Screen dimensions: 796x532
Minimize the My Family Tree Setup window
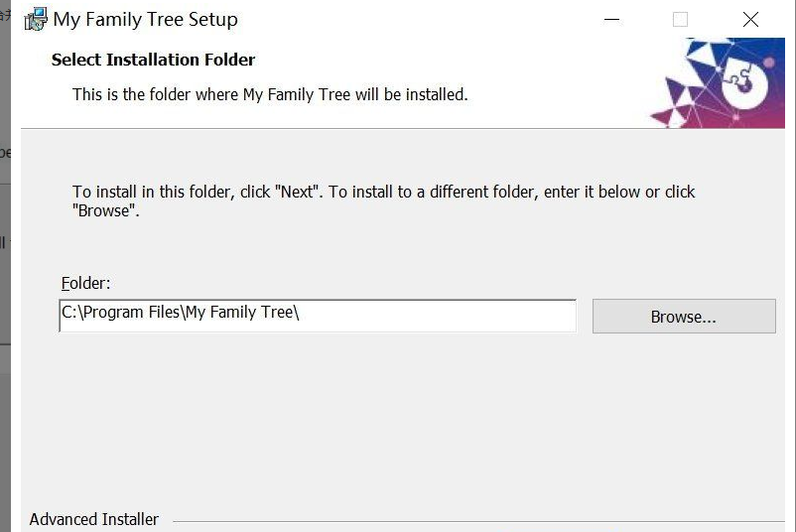(611, 20)
